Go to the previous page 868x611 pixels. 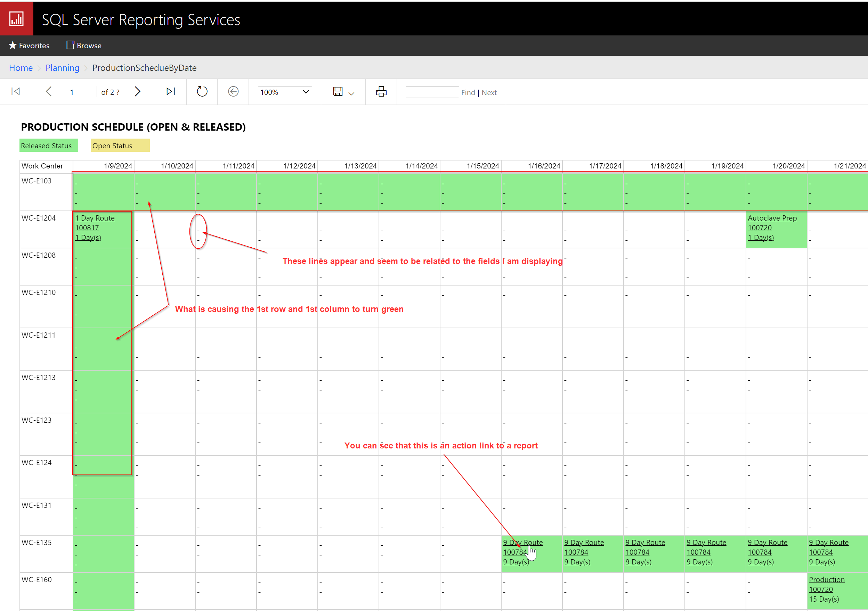coord(48,91)
